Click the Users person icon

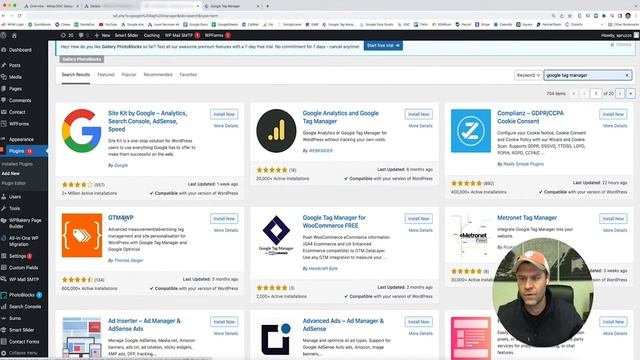point(4,197)
